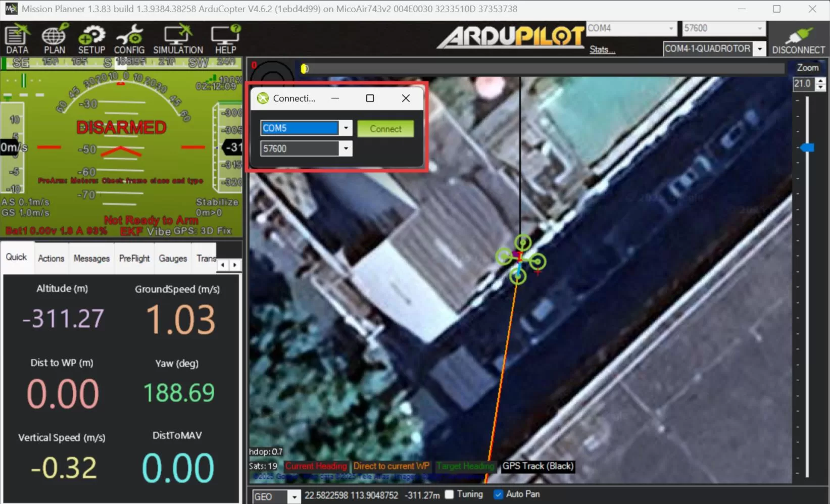Open the COM4-1-QUADROTOR vehicle dropdown
The height and width of the screenshot is (504, 830).
(x=759, y=49)
